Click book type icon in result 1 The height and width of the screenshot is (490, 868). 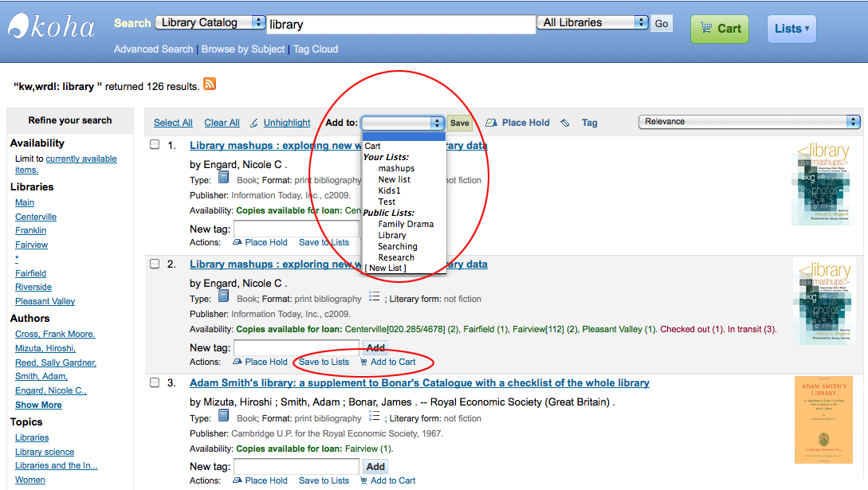point(224,178)
